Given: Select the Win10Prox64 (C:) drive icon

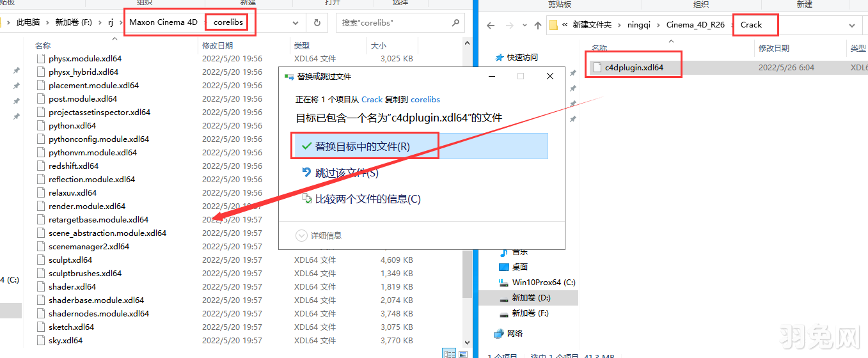Looking at the screenshot, I should tap(504, 282).
